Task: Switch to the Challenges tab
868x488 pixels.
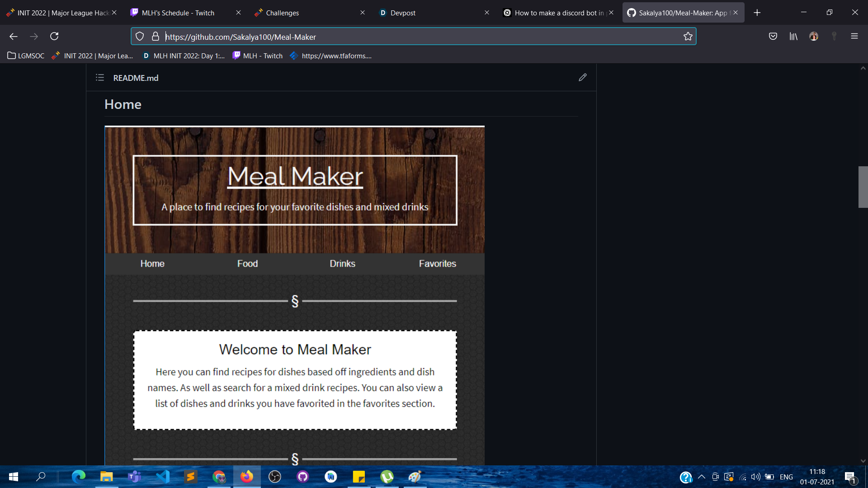Action: pos(282,13)
